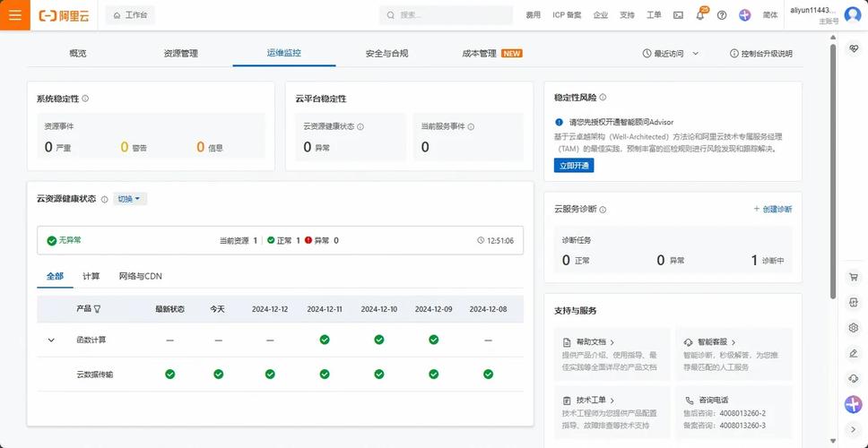Expand the 最近访问 dropdown

pyautogui.click(x=671, y=54)
